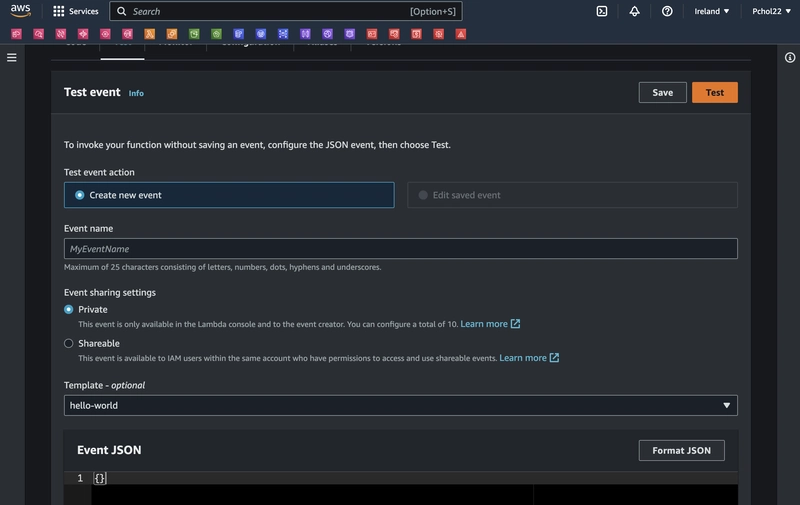Click the Format JSON button
This screenshot has width=800, height=505.
681,450
